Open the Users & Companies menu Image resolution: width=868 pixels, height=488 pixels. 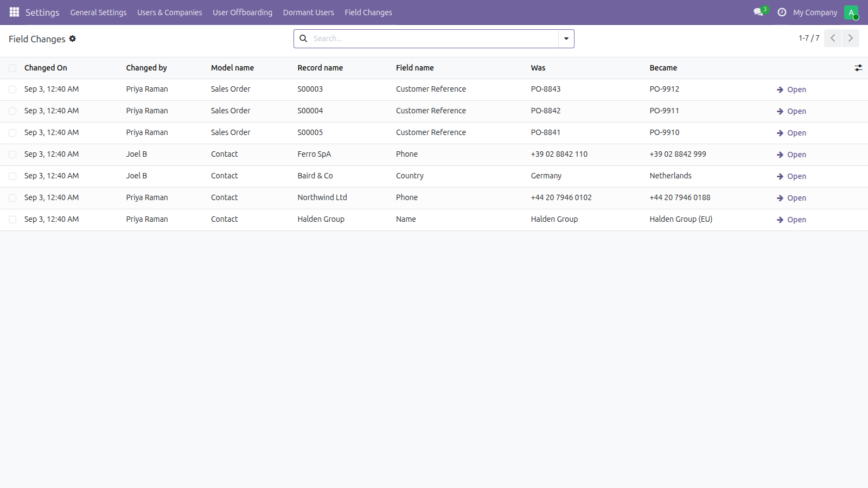(x=169, y=12)
